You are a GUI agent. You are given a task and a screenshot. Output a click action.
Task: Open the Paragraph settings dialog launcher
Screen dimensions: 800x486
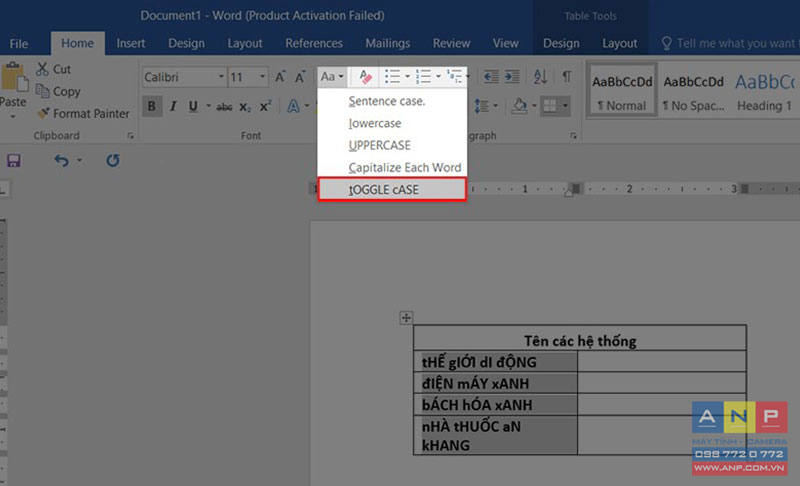(573, 136)
